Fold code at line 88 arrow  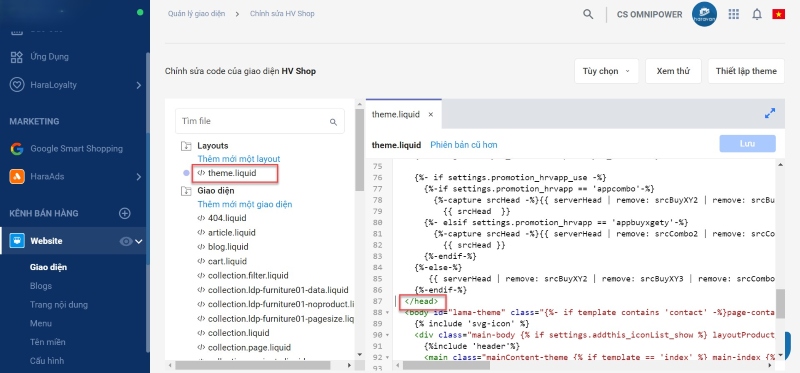click(x=387, y=313)
